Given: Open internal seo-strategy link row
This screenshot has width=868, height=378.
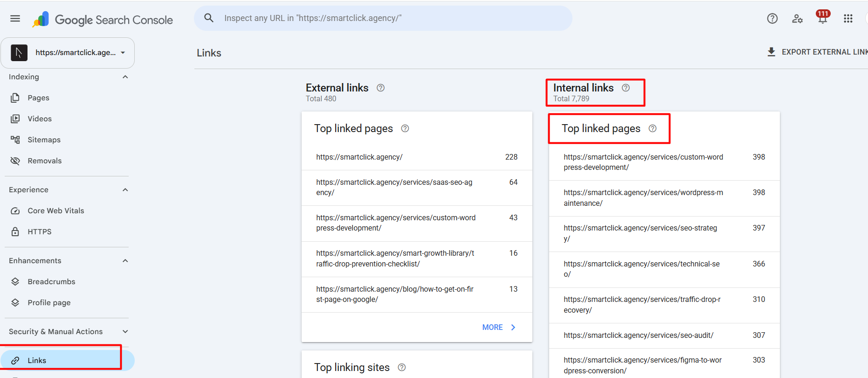Looking at the screenshot, I should [x=664, y=233].
